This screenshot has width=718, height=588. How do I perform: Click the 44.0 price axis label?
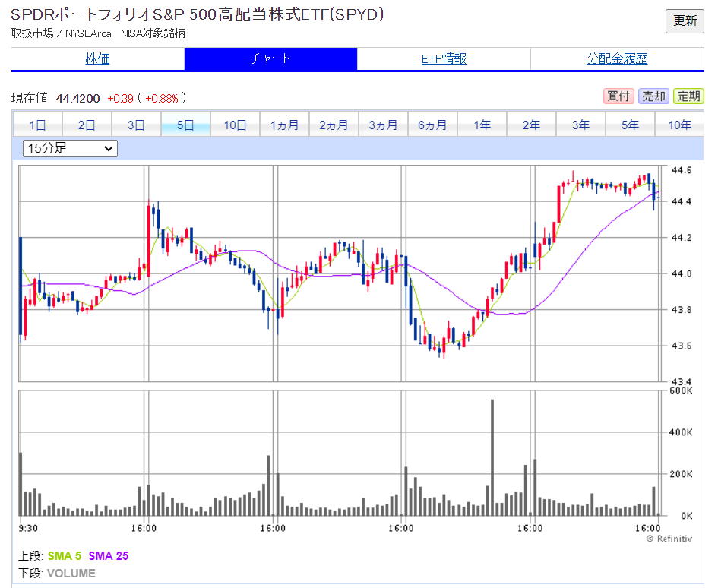[682, 273]
